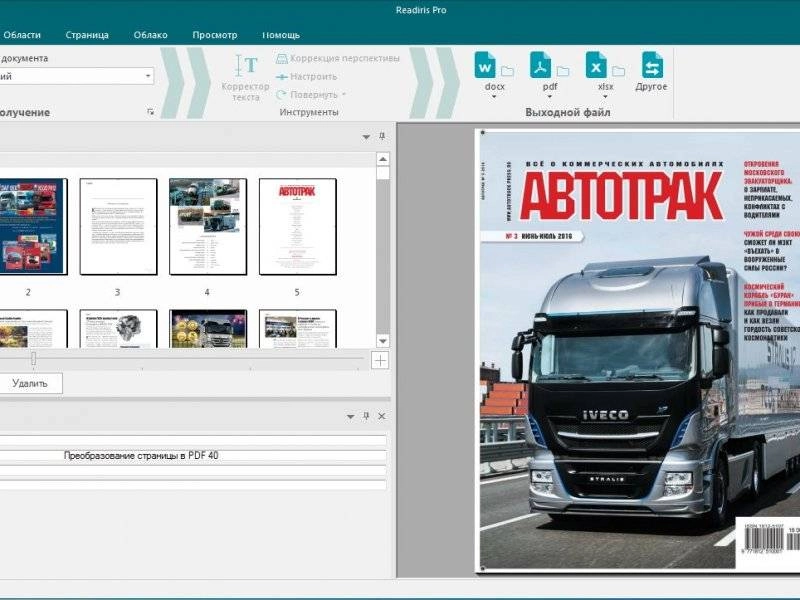Open the Корректор текста tool
Screen dimensions: 800x600
coord(246,78)
